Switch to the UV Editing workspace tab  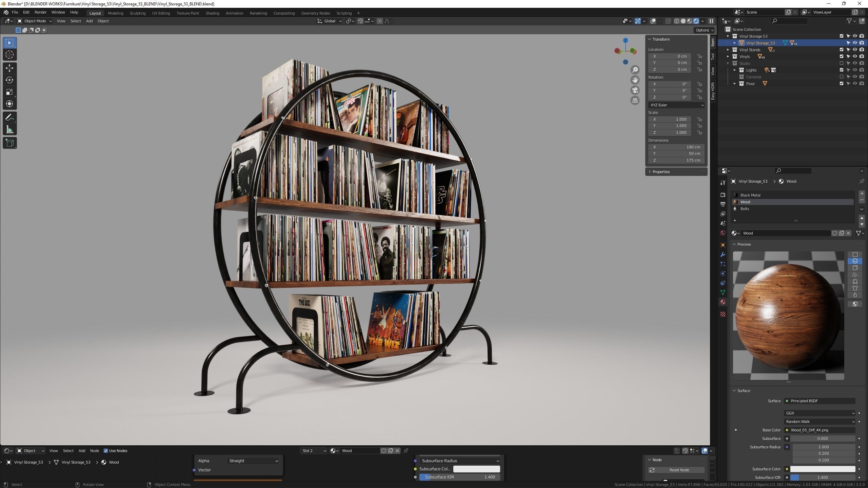point(161,13)
